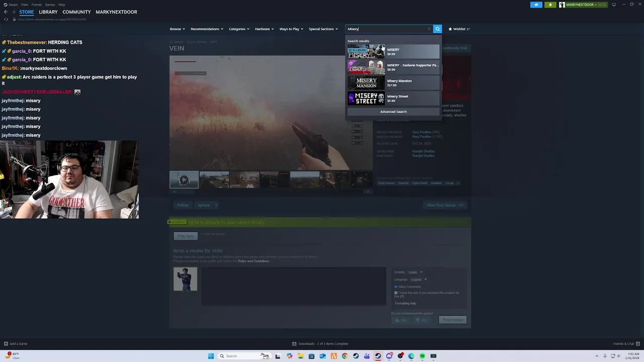
Task: Expand the Categories dropdown
Action: point(239,29)
